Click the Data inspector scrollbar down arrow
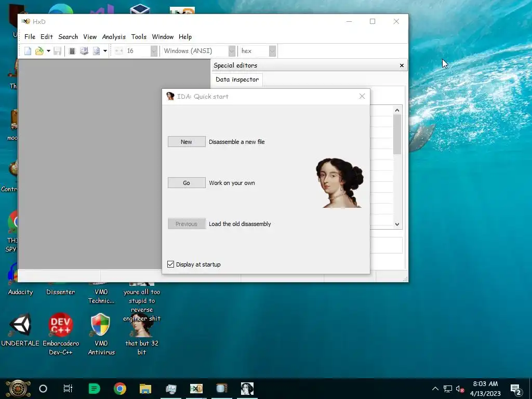 click(397, 224)
